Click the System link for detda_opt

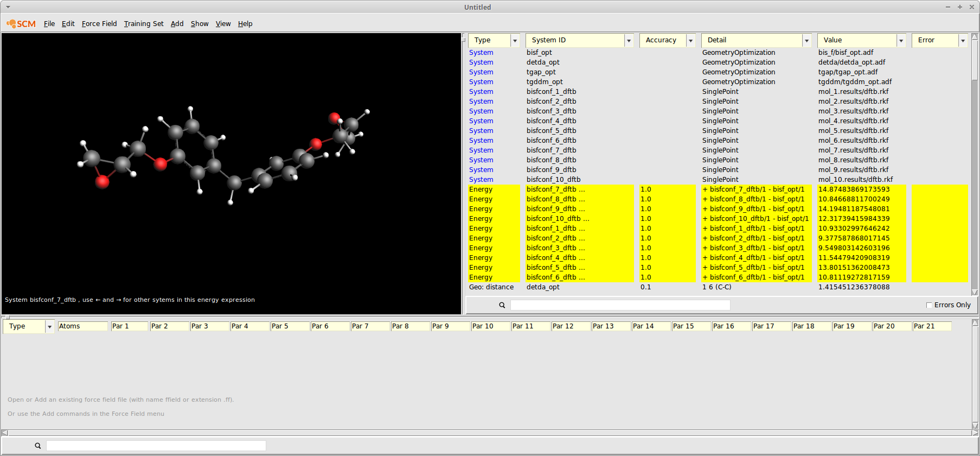pos(481,62)
